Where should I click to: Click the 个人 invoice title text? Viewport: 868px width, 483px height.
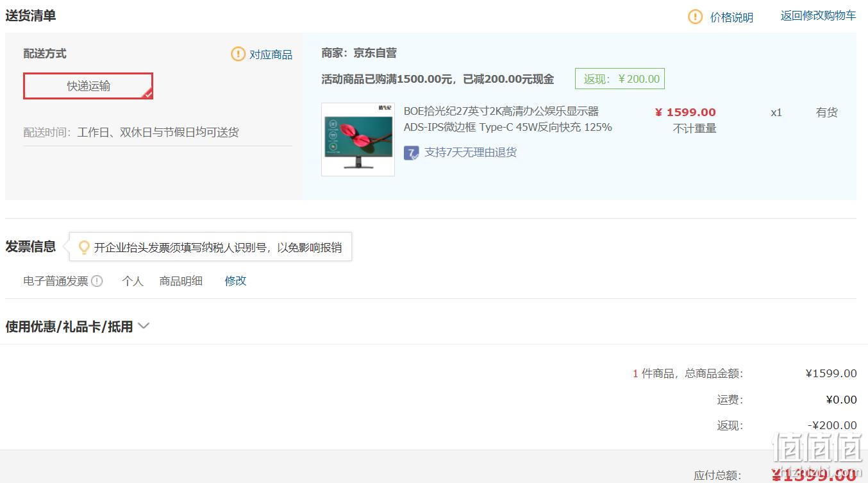pyautogui.click(x=133, y=281)
